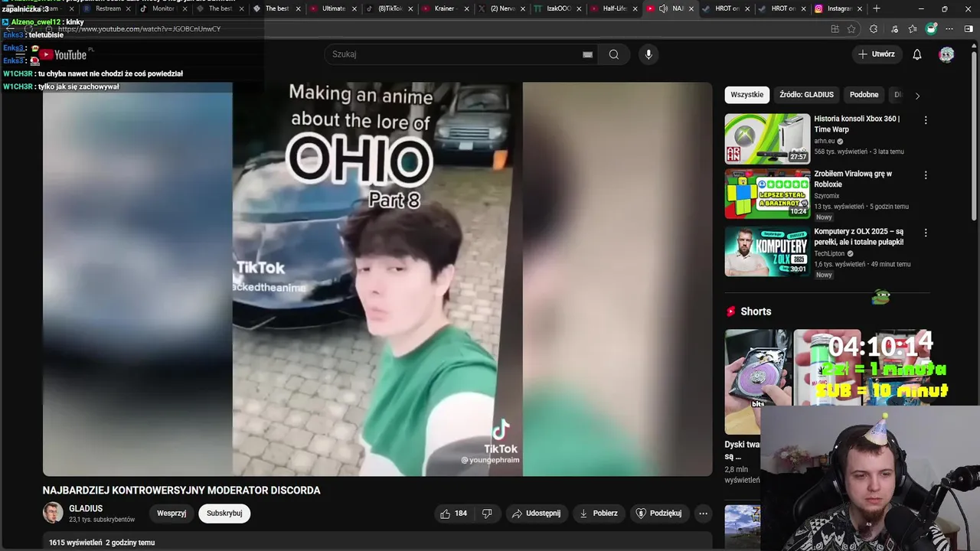This screenshot has width=980, height=551.
Task: Click the Podziękuj button
Action: point(658,514)
